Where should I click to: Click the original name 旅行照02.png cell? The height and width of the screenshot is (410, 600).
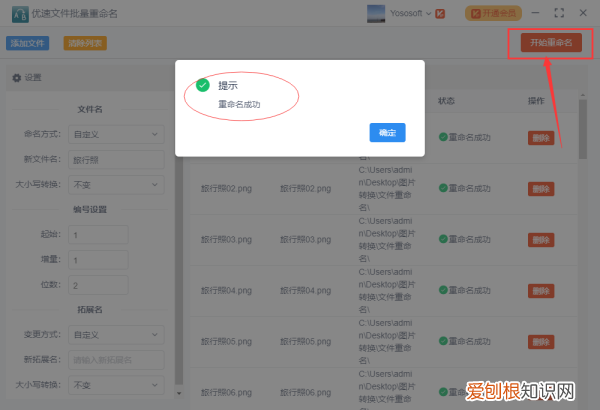tap(226, 189)
